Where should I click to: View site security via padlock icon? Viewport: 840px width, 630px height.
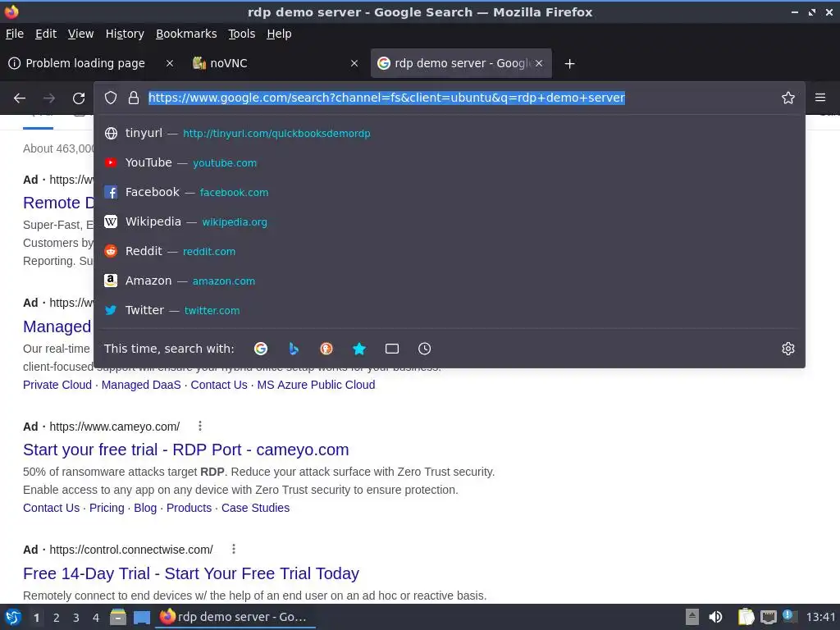click(134, 98)
